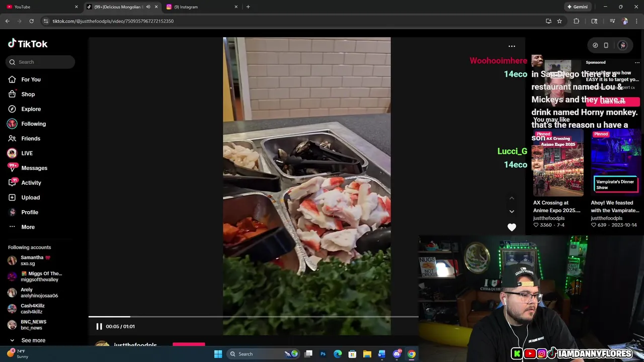Close the Instagram tab
The height and width of the screenshot is (362, 644).
(x=236, y=7)
